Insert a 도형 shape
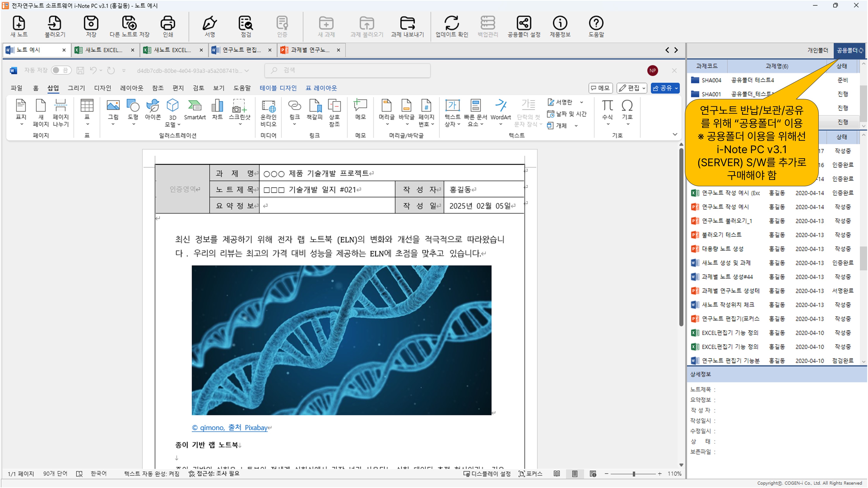This screenshot has width=868, height=488. pos(133,112)
